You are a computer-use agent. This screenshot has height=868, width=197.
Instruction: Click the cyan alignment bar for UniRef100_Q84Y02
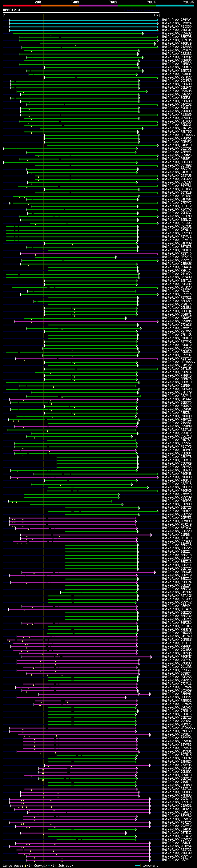click(x=83, y=20)
